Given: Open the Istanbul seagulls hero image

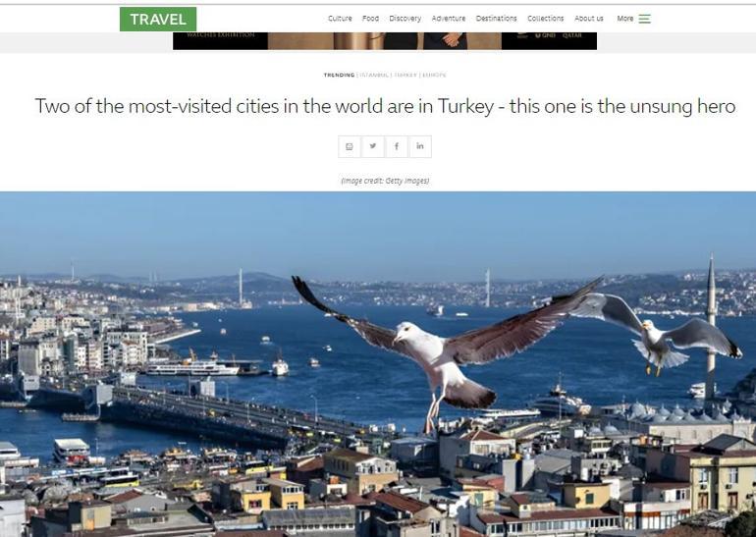Looking at the screenshot, I should pyautogui.click(x=378, y=364).
